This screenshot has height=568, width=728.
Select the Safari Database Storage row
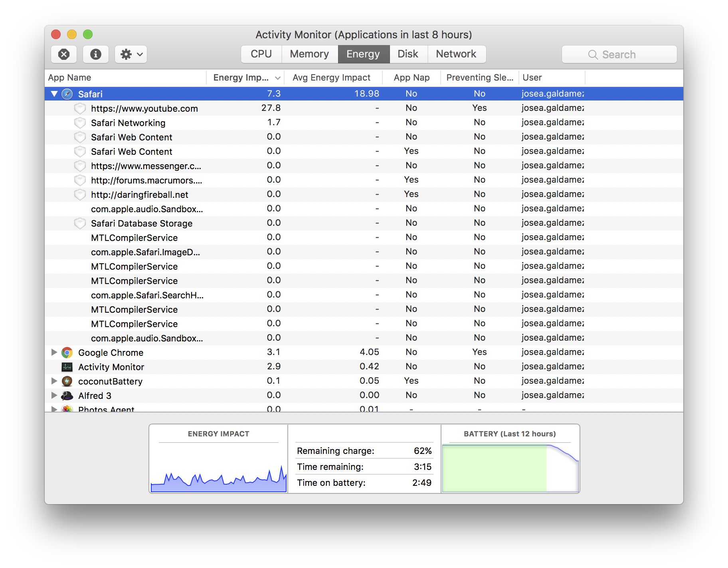click(364, 223)
